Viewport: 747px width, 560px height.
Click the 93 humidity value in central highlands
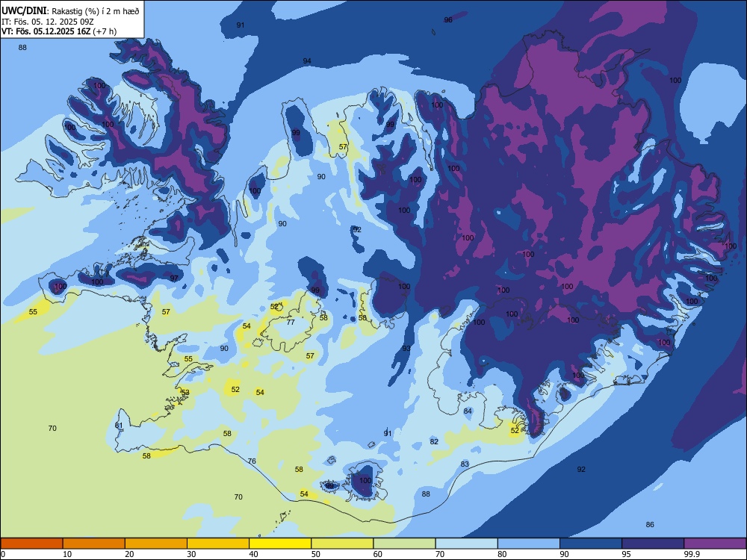pyautogui.click(x=406, y=349)
